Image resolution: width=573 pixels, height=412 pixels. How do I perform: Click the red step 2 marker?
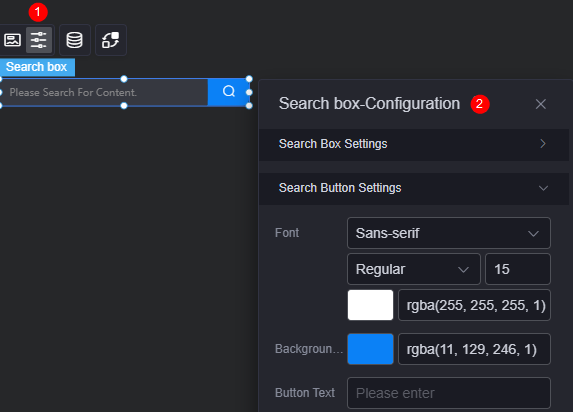(480, 104)
